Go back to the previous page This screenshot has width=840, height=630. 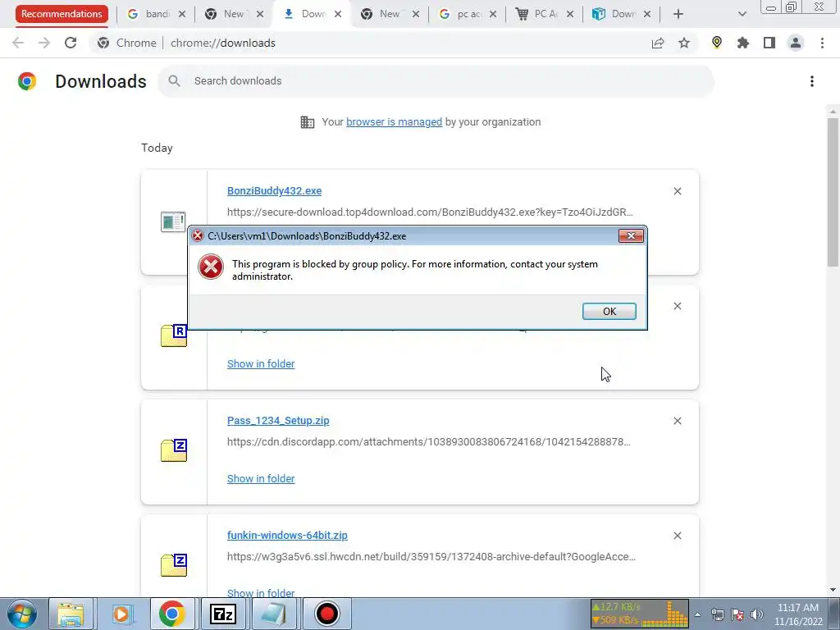[x=18, y=43]
